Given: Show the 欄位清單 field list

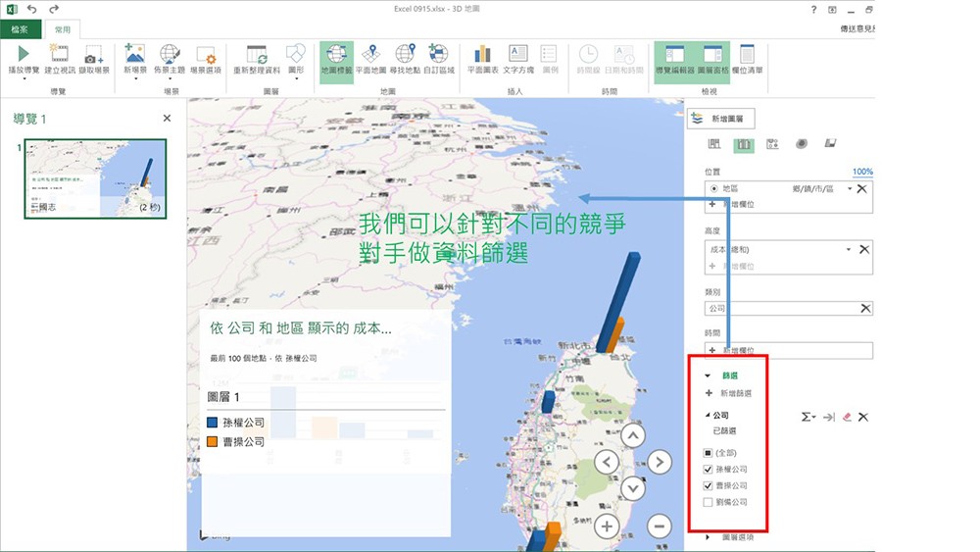Looking at the screenshot, I should pyautogui.click(x=747, y=61).
